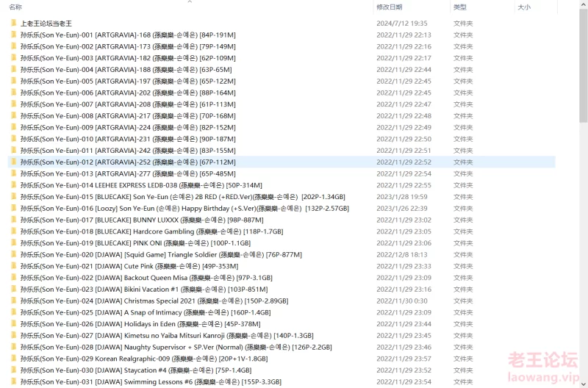This screenshot has width=588, height=388.
Task: Sort files by the 名称 column header
Action: coord(15,7)
